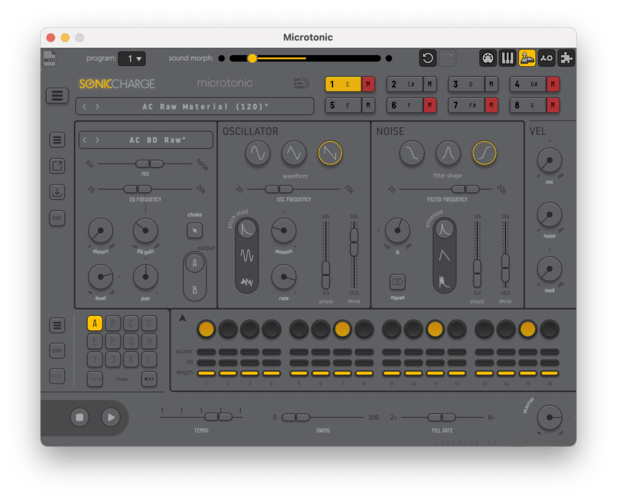Select pattern A
Viewport: 617px width, 500px height.
(x=95, y=323)
